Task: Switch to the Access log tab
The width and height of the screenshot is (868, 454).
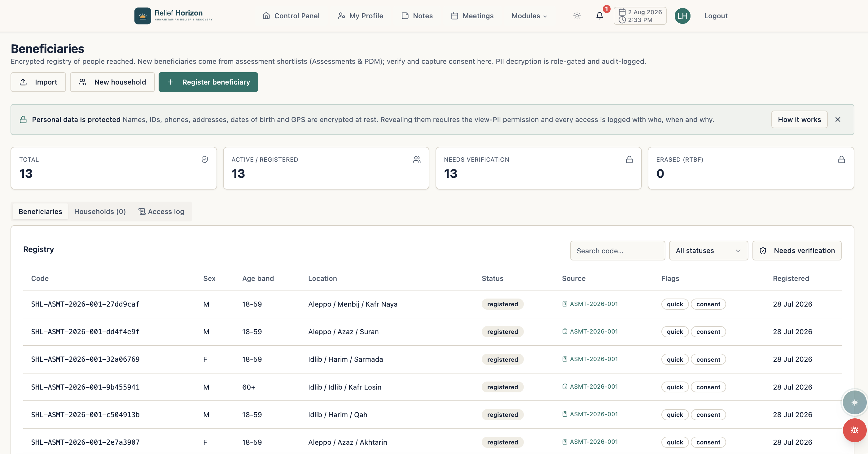Action: [x=161, y=212]
